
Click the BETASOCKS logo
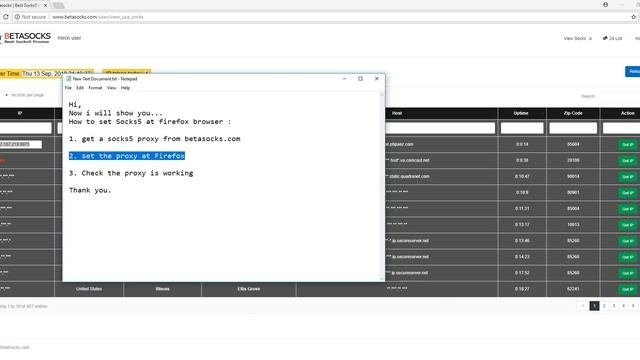click(26, 38)
